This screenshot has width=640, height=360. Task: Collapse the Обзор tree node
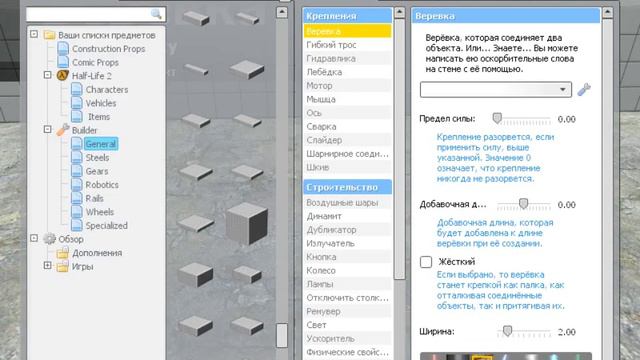point(34,238)
